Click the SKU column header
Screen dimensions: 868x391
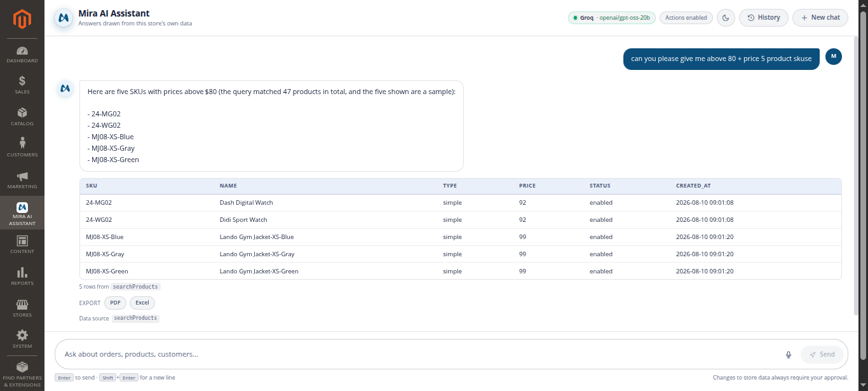coord(92,186)
